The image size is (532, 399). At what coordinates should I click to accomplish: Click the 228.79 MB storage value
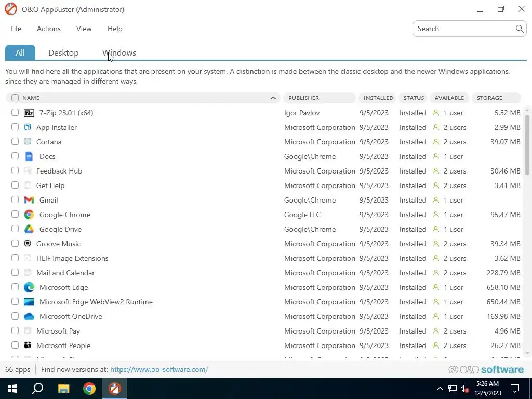coord(503,273)
